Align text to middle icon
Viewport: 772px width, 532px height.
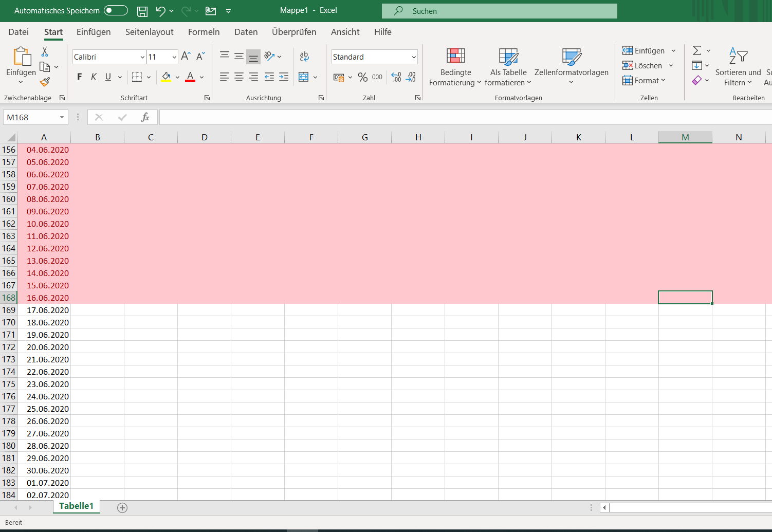click(x=239, y=57)
